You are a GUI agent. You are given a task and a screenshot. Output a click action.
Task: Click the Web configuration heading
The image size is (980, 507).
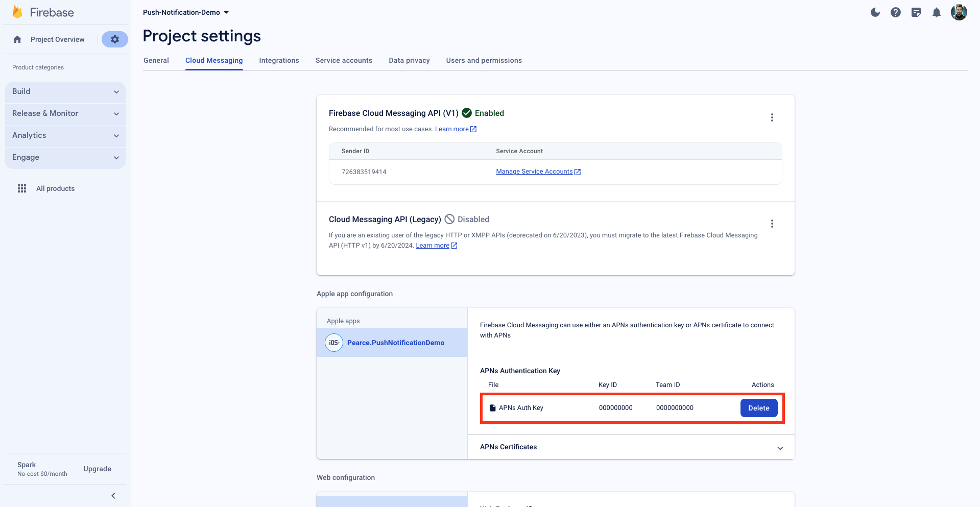(346, 477)
